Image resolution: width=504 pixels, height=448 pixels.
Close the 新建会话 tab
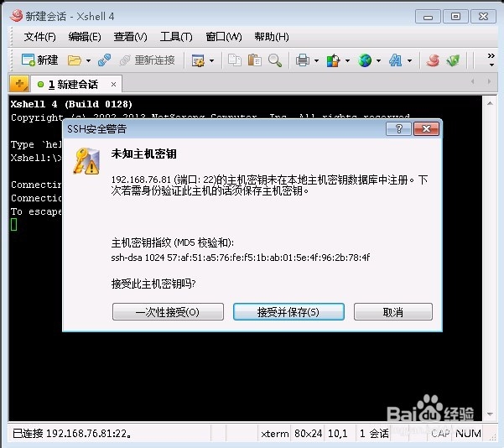113,85
